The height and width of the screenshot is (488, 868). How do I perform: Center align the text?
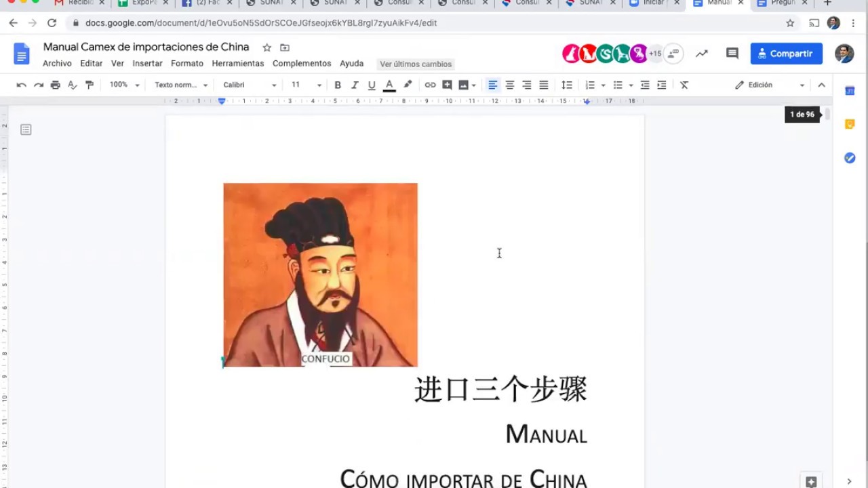point(510,85)
